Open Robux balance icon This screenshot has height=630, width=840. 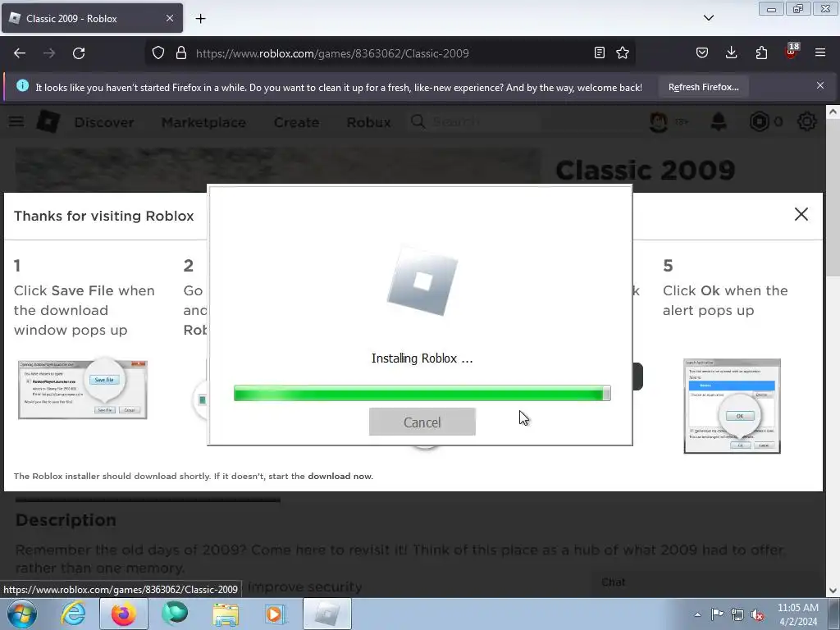tap(759, 122)
